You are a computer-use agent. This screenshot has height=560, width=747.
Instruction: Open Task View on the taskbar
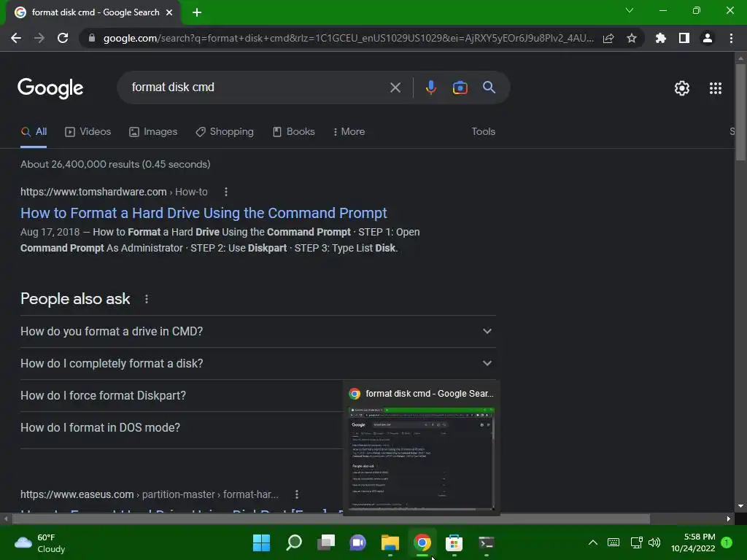[x=326, y=542]
